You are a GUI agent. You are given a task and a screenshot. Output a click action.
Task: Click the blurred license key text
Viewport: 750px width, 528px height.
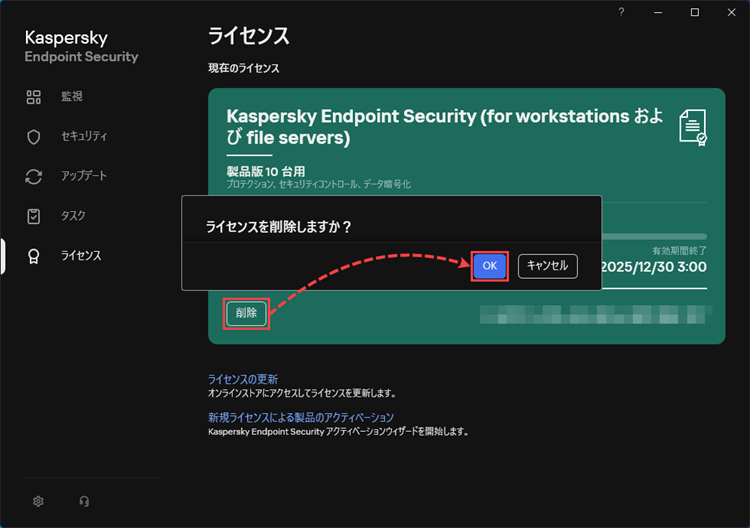point(596,315)
